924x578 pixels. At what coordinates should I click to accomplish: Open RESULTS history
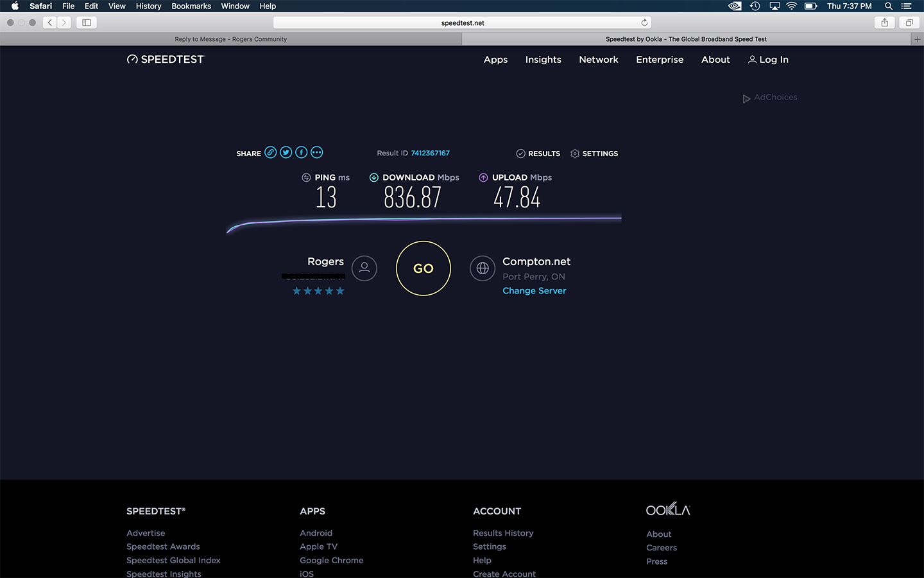(538, 153)
